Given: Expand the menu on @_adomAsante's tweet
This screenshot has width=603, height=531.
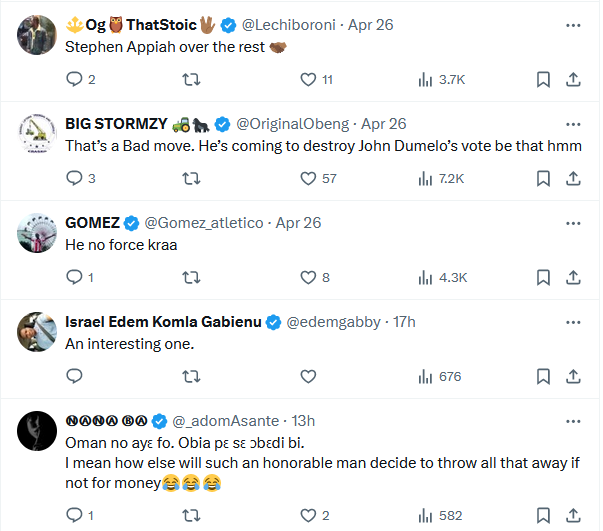Looking at the screenshot, I should tap(573, 420).
